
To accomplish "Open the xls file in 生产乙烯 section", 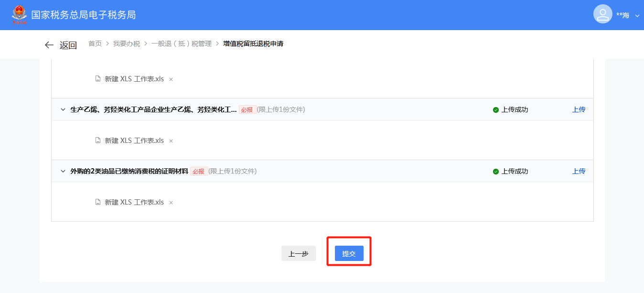I will coord(134,141).
